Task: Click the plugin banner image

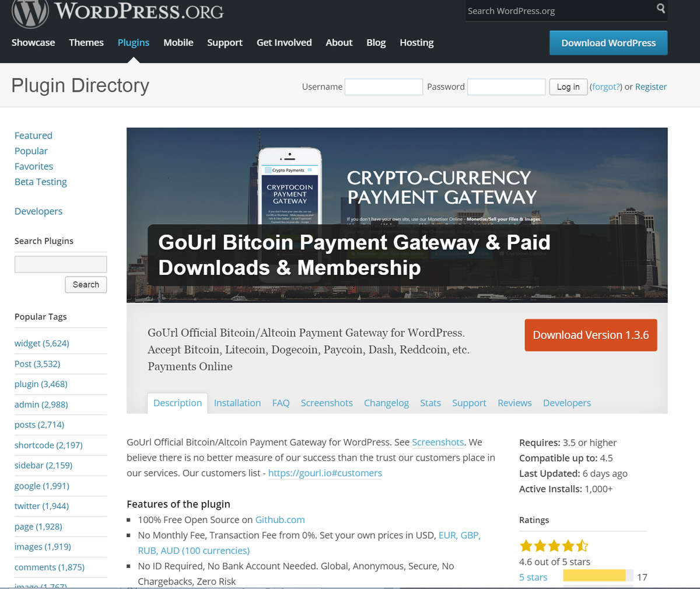Action: click(x=397, y=215)
